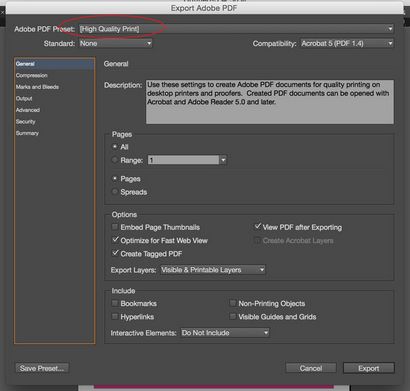Enable the Bookmarks checkbox
Image resolution: width=410 pixels, height=391 pixels.
(115, 303)
